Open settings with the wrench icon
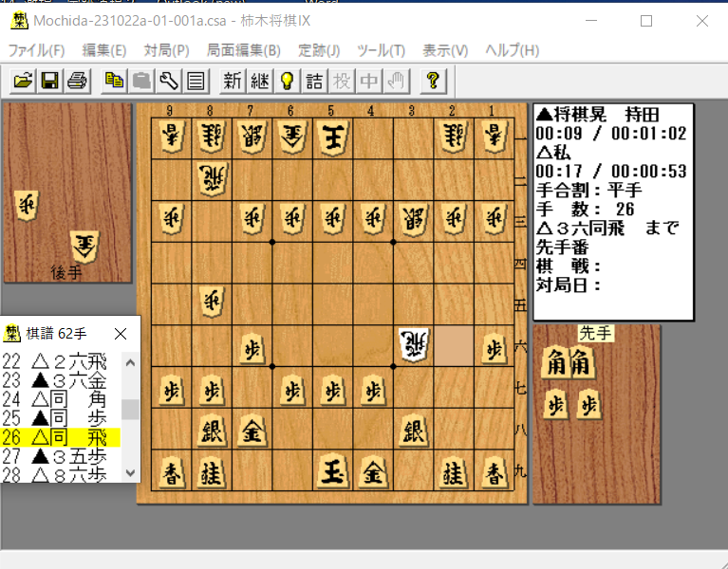Image resolution: width=728 pixels, height=569 pixels. 169,82
